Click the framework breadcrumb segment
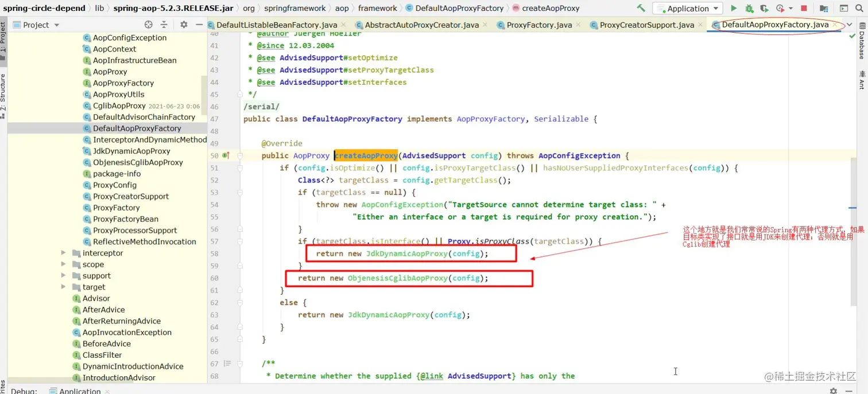 [x=377, y=8]
